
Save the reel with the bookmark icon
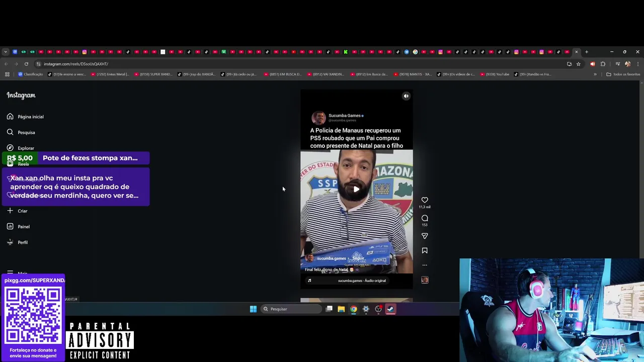pyautogui.click(x=425, y=250)
